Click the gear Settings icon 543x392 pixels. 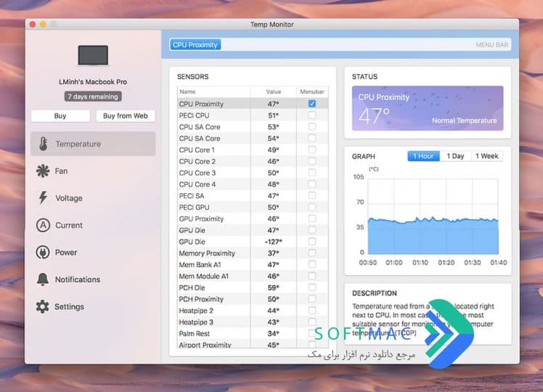coord(43,306)
